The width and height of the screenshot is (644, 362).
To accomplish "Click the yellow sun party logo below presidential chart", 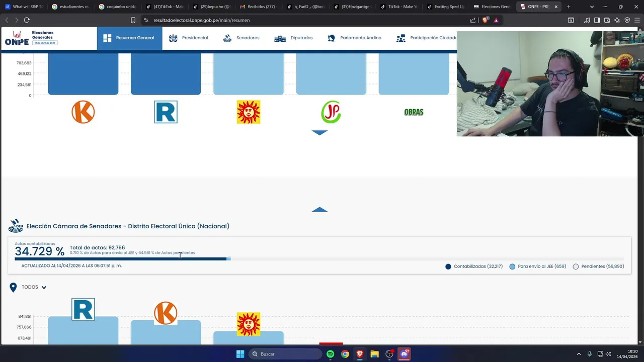I will 249,112.
